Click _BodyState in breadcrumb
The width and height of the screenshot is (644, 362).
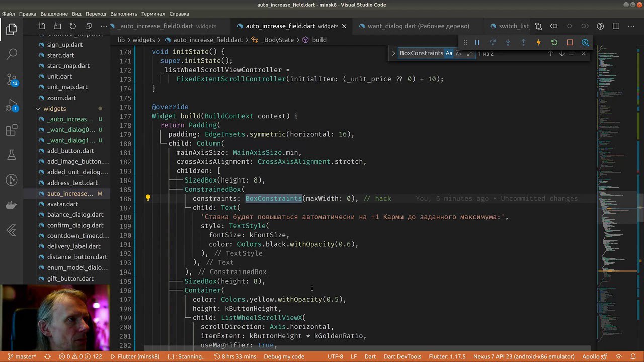(x=277, y=40)
